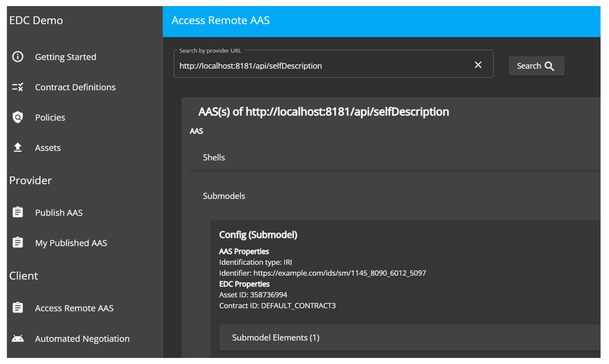Click the EDC Demo title
Screen dimensions: 609x364
tap(36, 20)
